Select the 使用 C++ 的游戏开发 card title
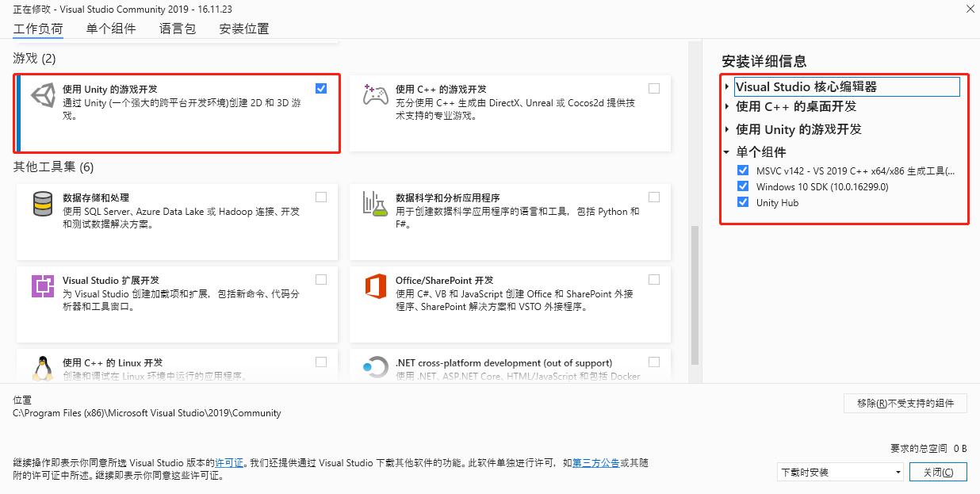980x494 pixels. (x=441, y=90)
